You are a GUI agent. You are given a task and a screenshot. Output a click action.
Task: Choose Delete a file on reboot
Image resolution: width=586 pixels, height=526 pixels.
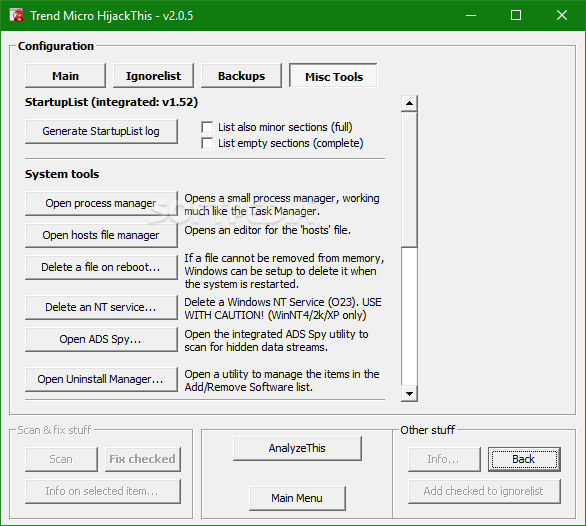(x=101, y=267)
